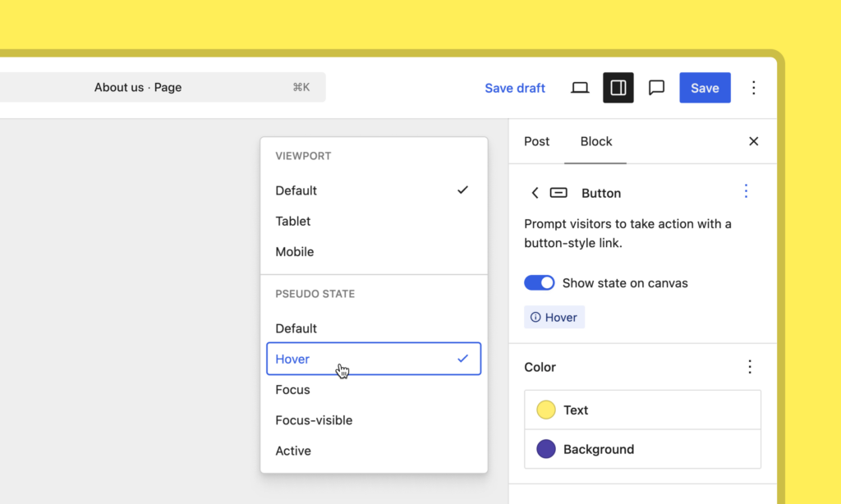
Task: Switch to the Block tab
Action: (x=596, y=141)
